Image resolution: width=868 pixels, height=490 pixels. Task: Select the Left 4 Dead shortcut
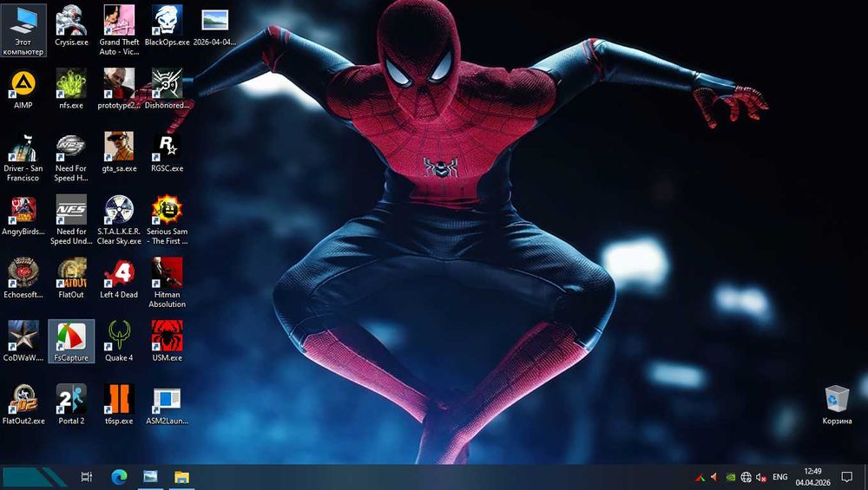pyautogui.click(x=119, y=278)
